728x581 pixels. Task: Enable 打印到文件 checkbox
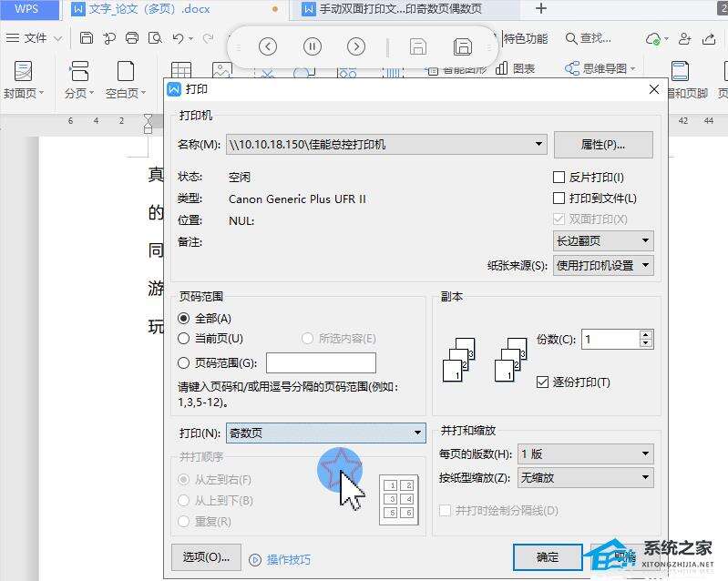[x=559, y=199]
